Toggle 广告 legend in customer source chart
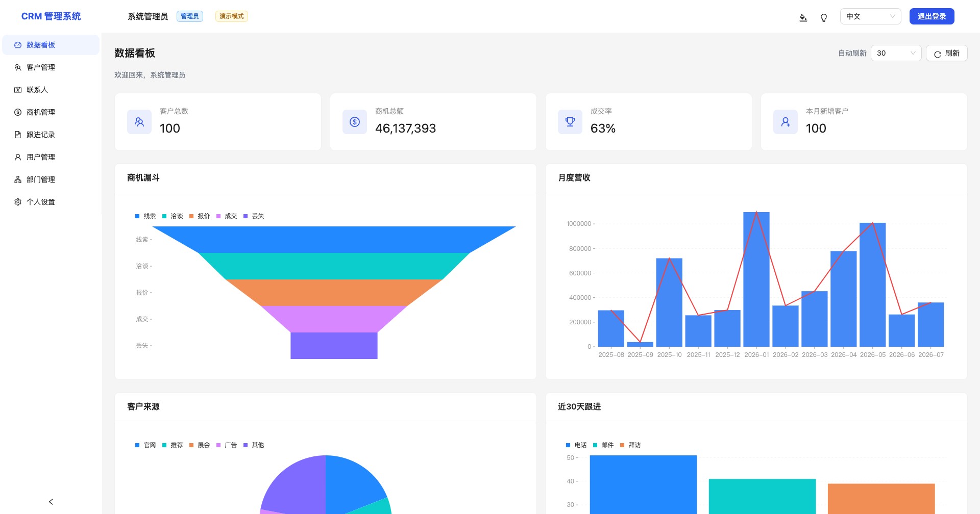 click(x=227, y=445)
